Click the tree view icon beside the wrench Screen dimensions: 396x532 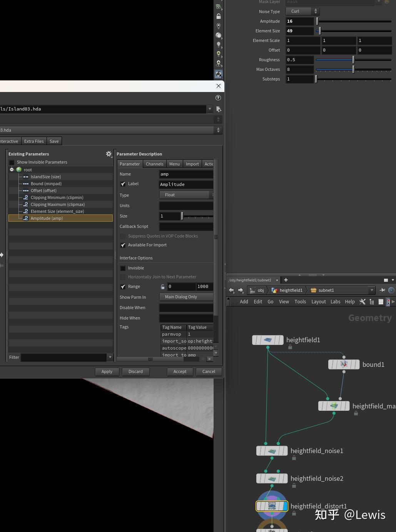pos(371,301)
